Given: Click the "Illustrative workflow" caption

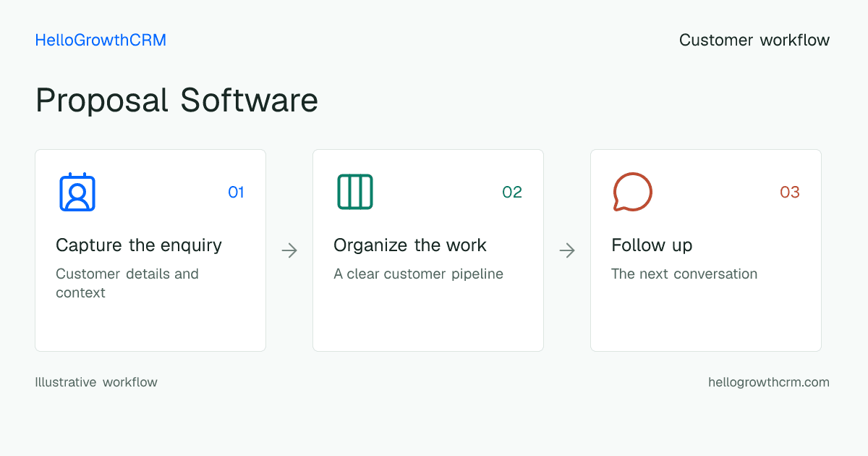Looking at the screenshot, I should [96, 382].
